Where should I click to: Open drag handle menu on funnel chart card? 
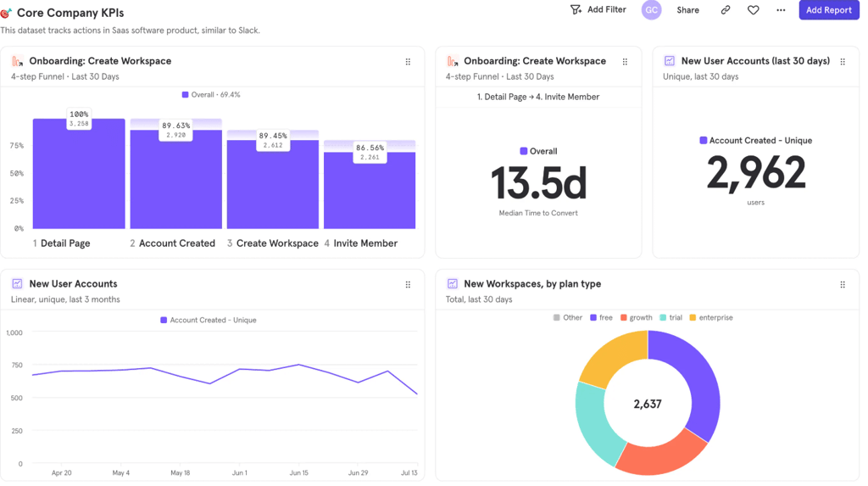408,62
